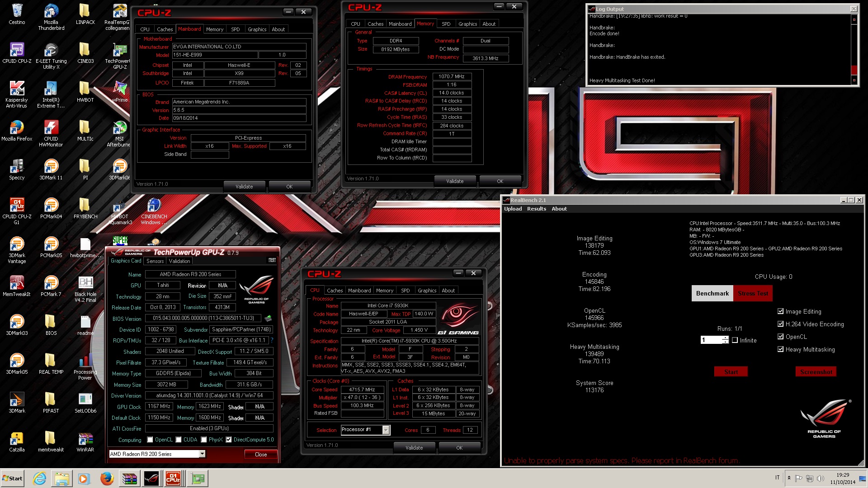Open Black Hole V4.2 Final icon
868x488 pixels.
pyautogui.click(x=85, y=289)
